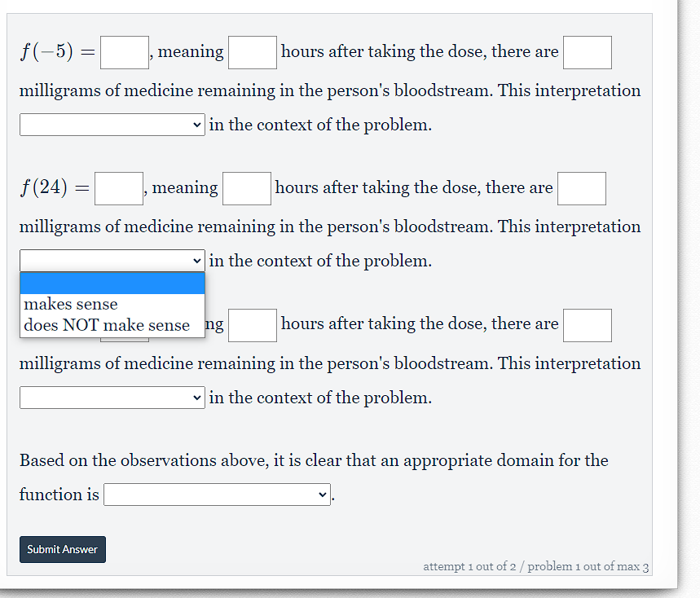Click the milligrams input box in the third function row
The height and width of the screenshot is (598, 700).
tap(588, 325)
